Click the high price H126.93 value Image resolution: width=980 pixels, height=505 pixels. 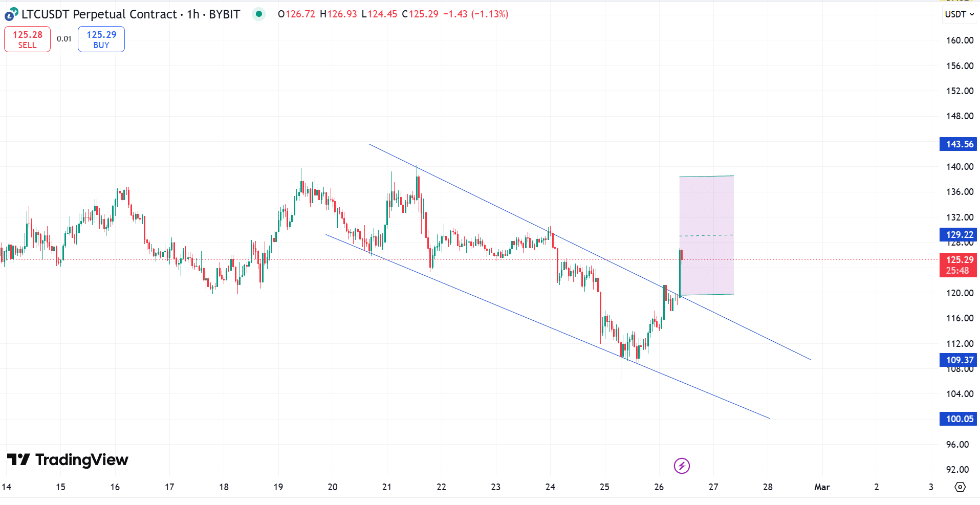tap(338, 14)
